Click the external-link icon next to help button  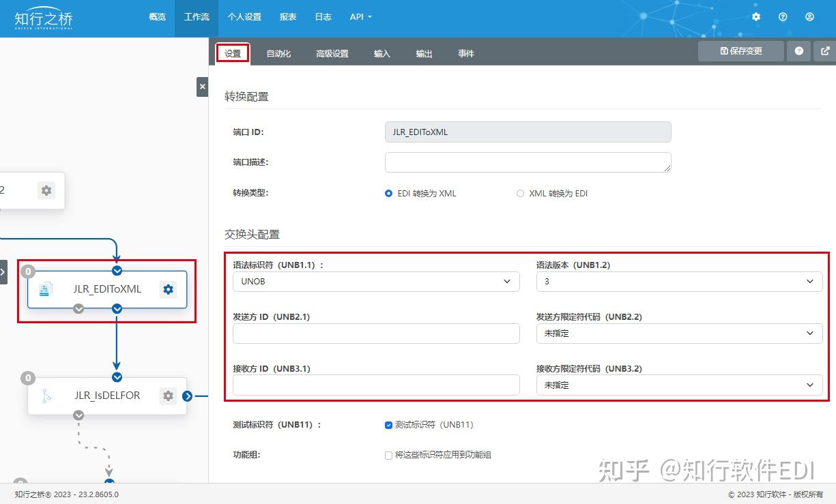[x=824, y=50]
